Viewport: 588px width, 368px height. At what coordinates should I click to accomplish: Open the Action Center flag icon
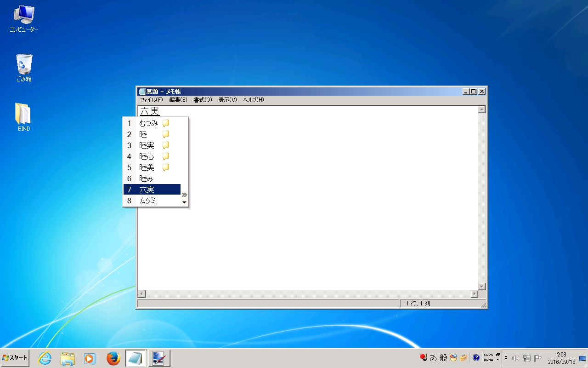point(538,358)
